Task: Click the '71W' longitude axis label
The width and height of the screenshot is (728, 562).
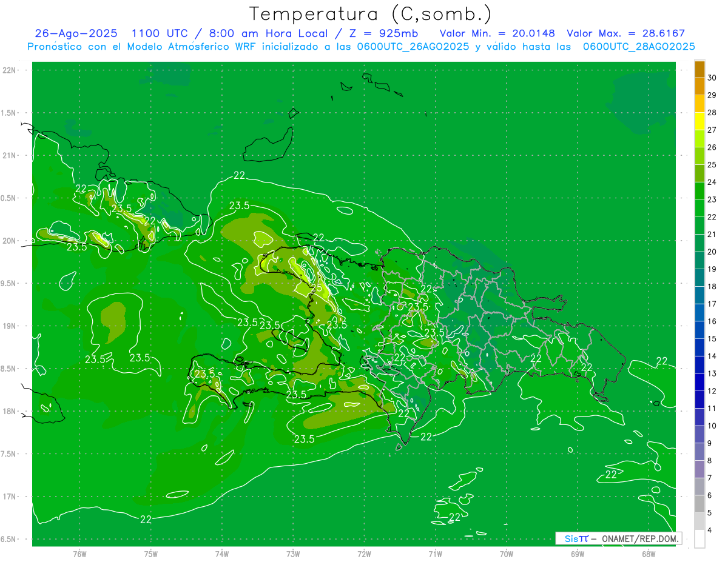Action: (435, 554)
